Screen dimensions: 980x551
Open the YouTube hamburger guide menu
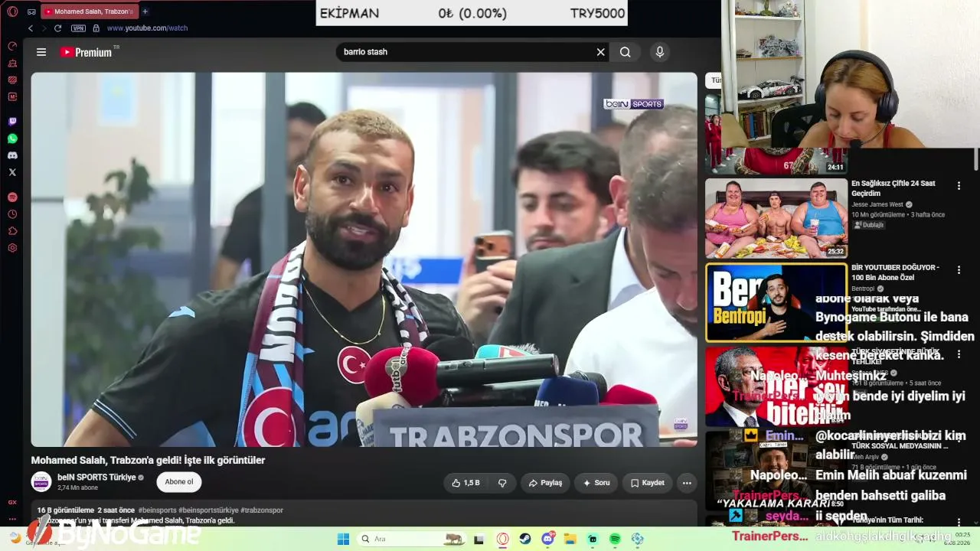click(41, 52)
